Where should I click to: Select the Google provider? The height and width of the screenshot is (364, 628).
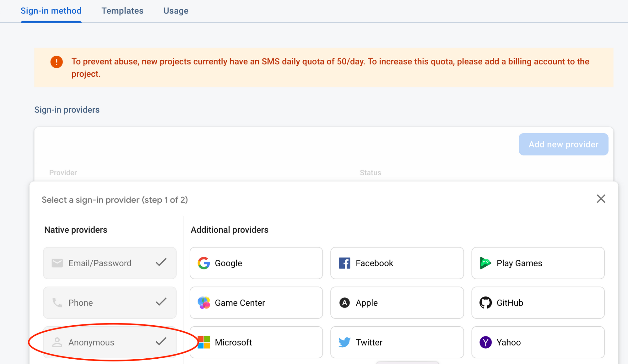256,263
